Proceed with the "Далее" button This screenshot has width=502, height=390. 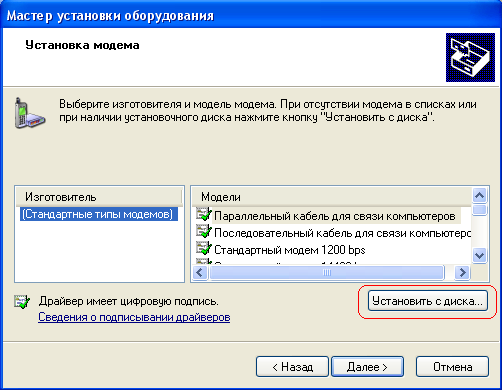[x=367, y=367]
